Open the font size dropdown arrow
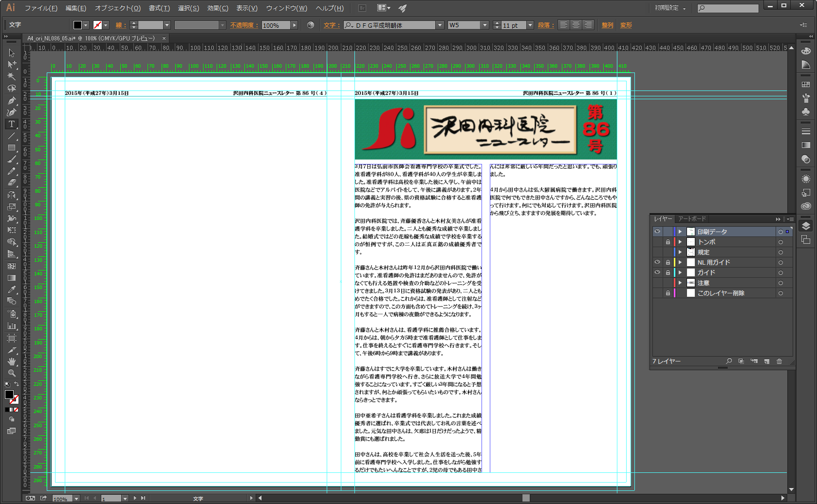The width and height of the screenshot is (817, 504). [x=530, y=25]
